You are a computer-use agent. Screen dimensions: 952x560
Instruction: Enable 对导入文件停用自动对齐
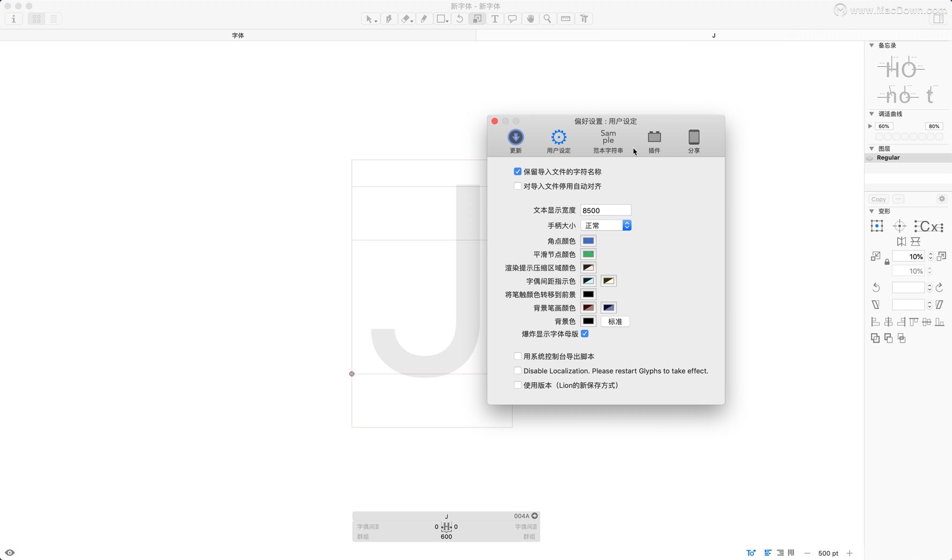(x=517, y=186)
